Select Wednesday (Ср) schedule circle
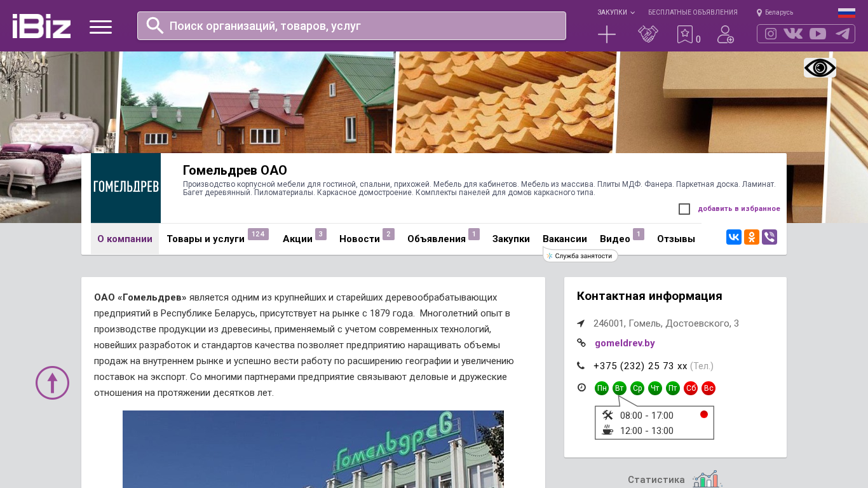 [x=637, y=388]
